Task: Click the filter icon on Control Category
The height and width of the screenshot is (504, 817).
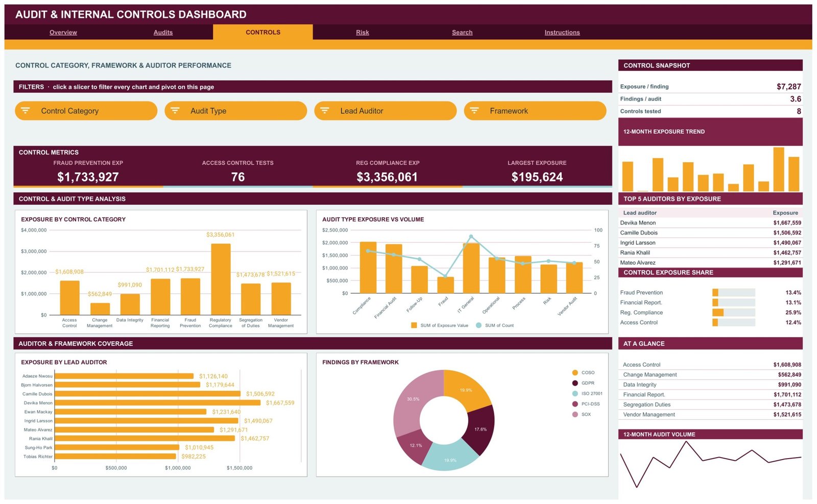Action: coord(26,110)
